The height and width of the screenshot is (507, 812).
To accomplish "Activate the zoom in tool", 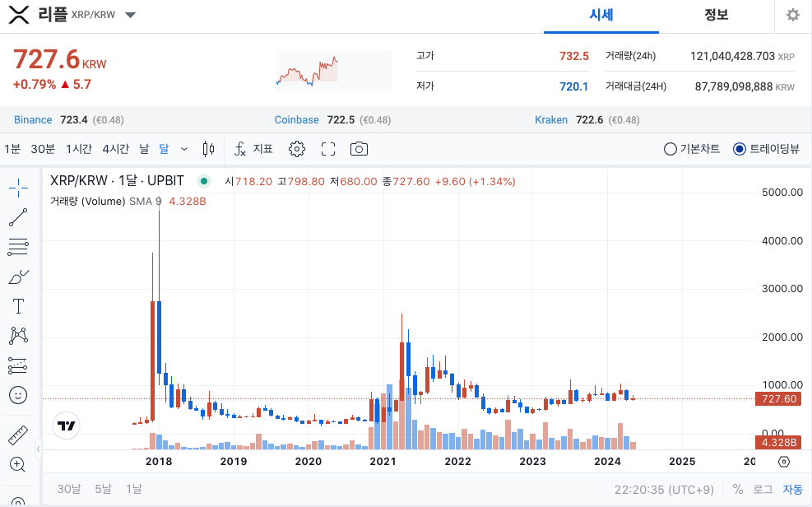I will (18, 464).
